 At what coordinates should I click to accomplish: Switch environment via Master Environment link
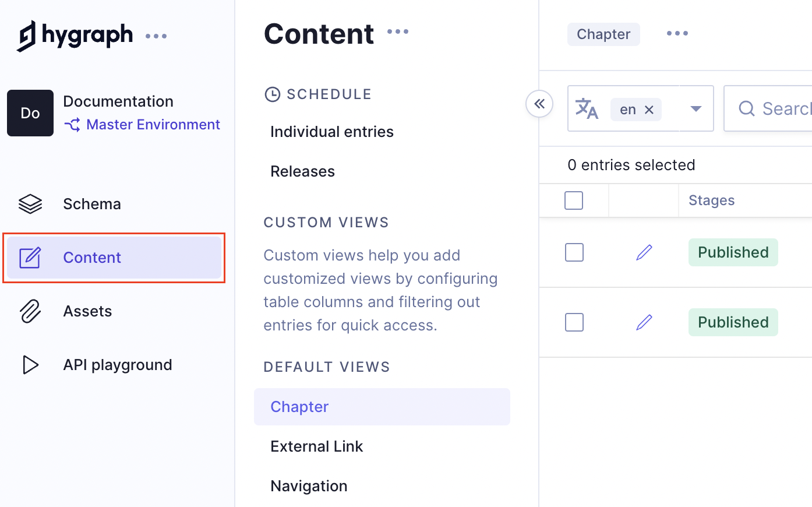[x=153, y=125]
